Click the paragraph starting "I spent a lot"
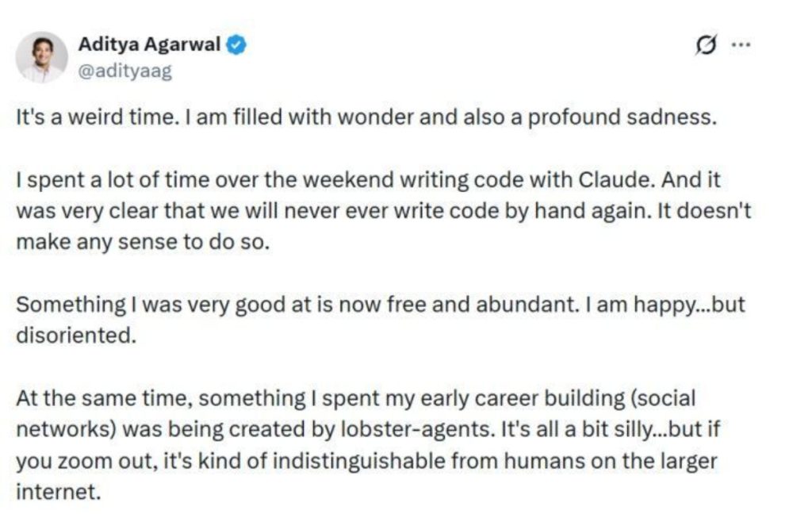The image size is (812, 514). point(365,211)
